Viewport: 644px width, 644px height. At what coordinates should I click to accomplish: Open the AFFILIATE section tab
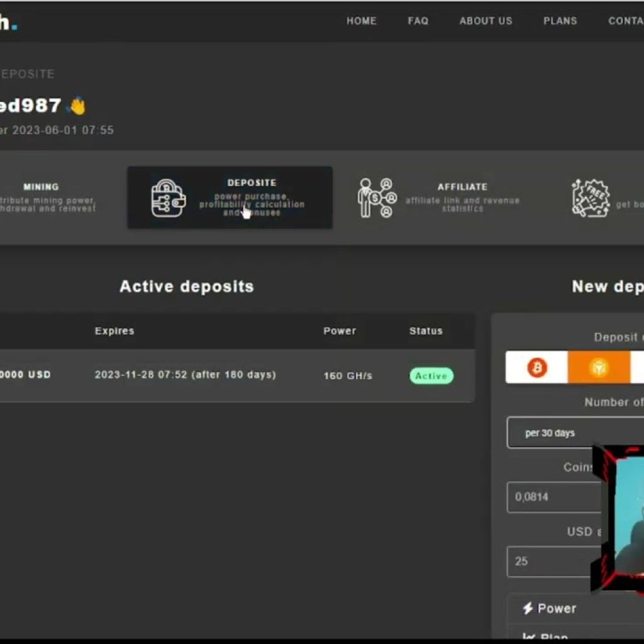pyautogui.click(x=462, y=187)
